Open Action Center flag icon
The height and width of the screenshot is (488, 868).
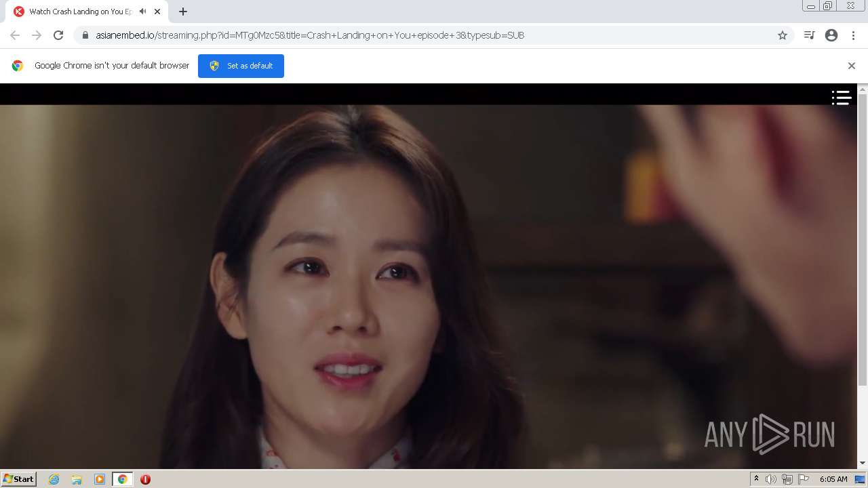tap(804, 479)
